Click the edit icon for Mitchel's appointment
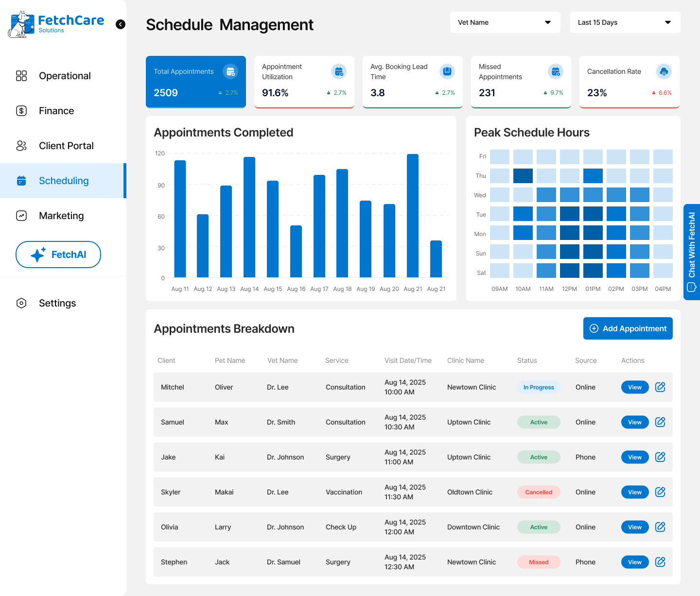This screenshot has height=596, width=700. coord(660,387)
